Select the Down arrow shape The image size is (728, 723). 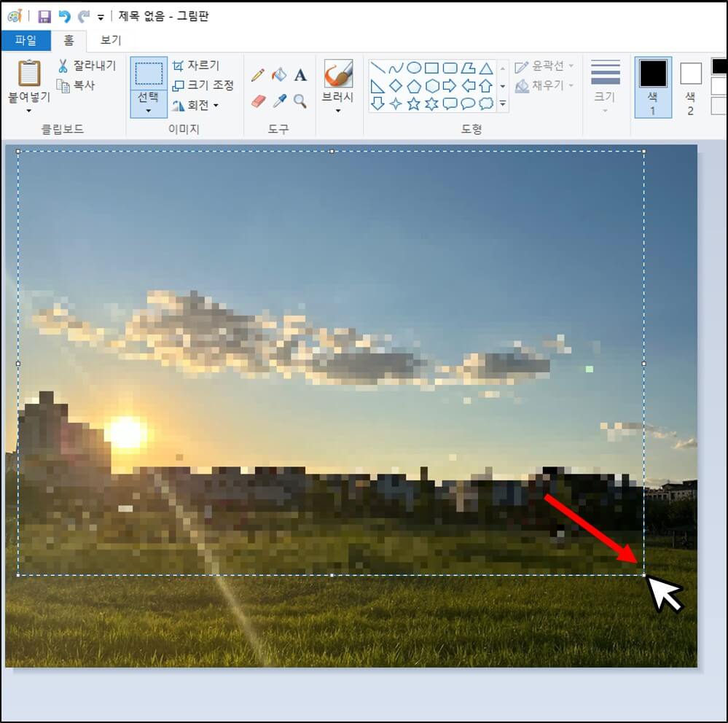click(x=378, y=103)
